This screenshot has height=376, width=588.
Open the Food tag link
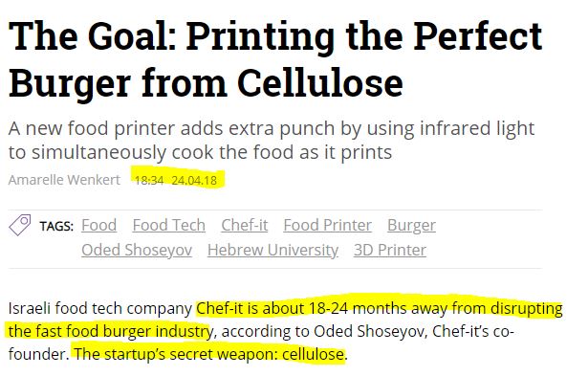click(x=99, y=226)
